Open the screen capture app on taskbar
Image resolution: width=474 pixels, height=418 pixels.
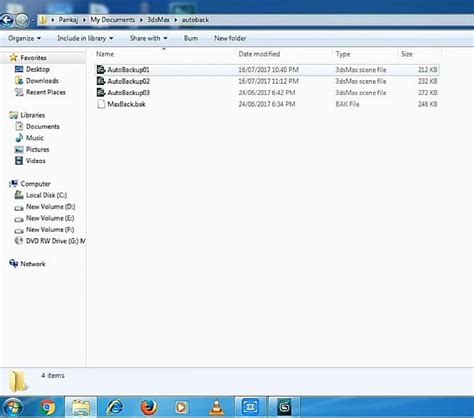tap(251, 407)
